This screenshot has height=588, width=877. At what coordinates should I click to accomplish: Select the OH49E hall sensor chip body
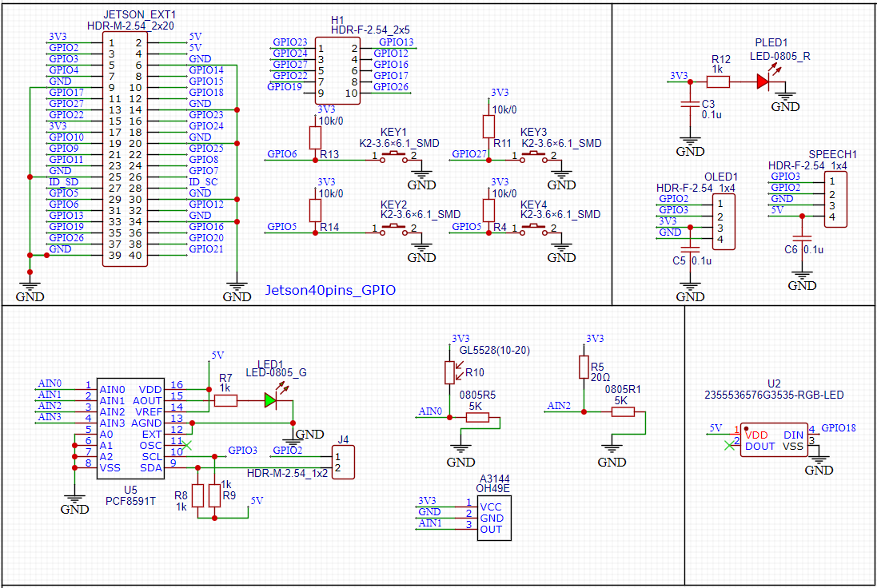(x=494, y=518)
